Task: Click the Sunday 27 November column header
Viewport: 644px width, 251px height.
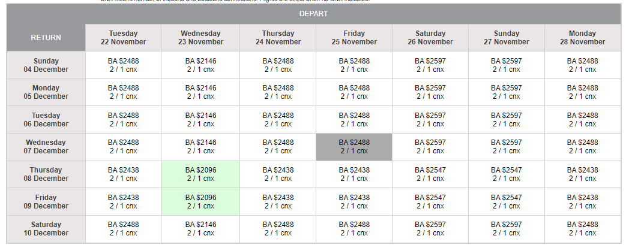Action: [507, 38]
